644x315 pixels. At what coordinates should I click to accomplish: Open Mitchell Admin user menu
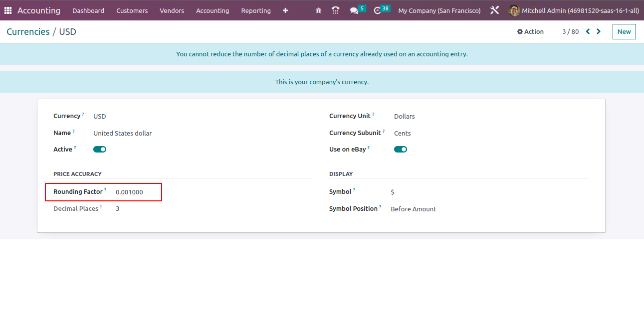574,10
